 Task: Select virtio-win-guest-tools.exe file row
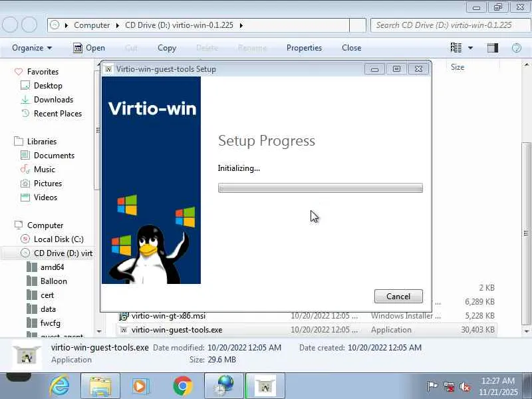(307, 330)
